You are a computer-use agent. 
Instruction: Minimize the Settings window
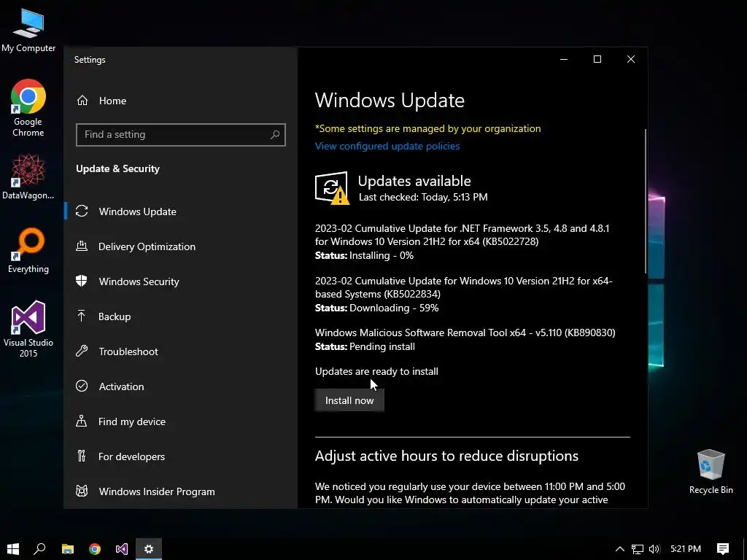[x=564, y=59]
